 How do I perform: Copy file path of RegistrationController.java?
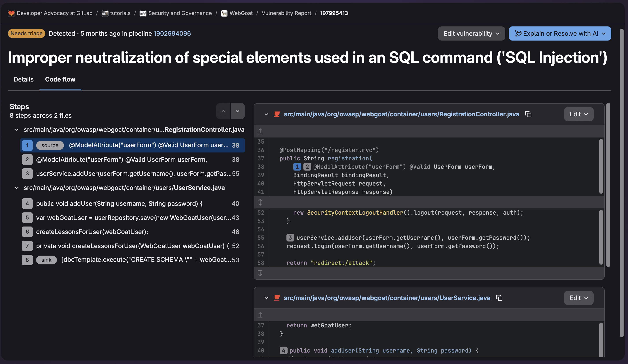pyautogui.click(x=528, y=114)
